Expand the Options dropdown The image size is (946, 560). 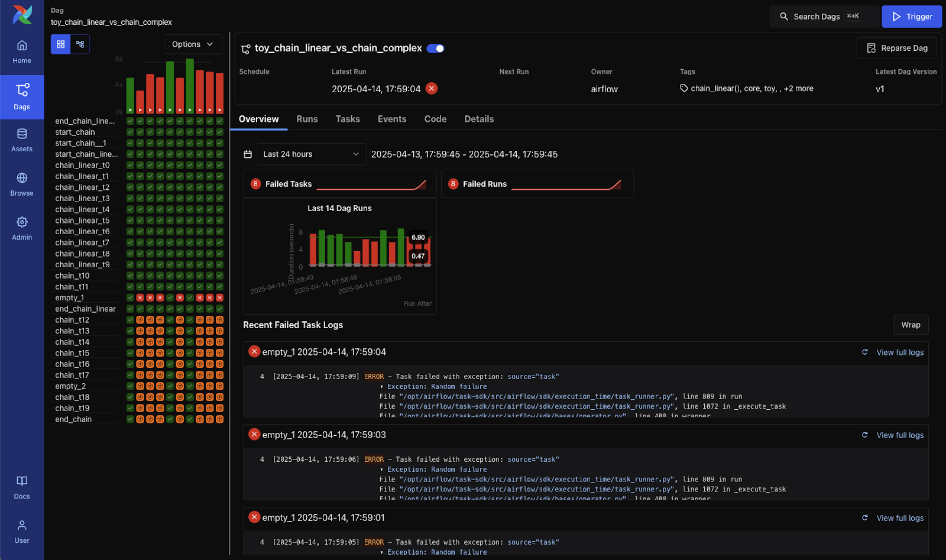click(x=192, y=44)
